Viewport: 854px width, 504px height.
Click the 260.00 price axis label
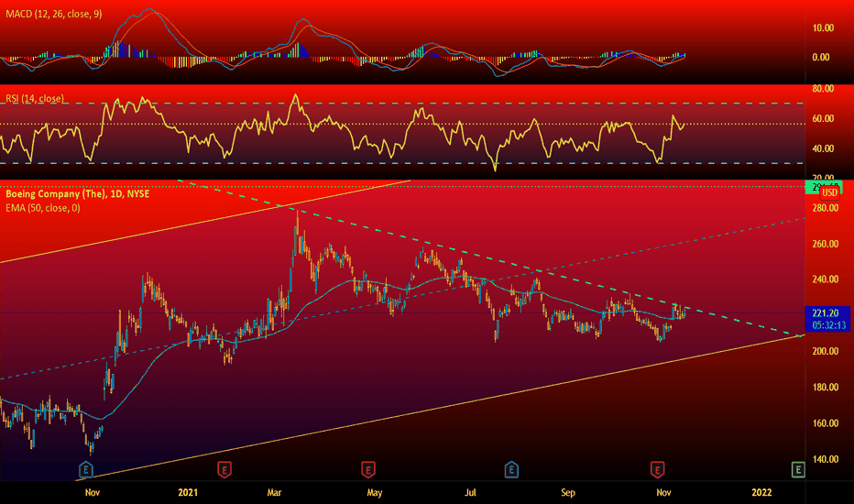(825, 244)
